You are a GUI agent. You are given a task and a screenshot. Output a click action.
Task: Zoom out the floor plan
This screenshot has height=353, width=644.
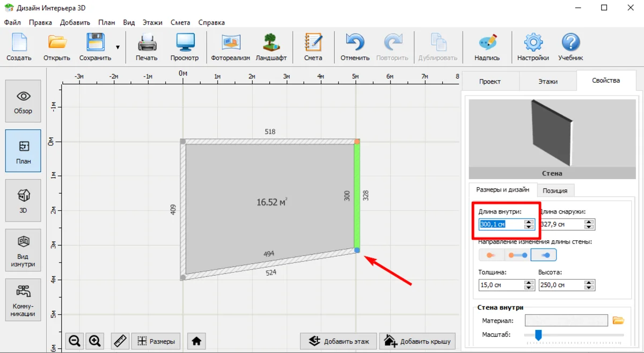[75, 341]
